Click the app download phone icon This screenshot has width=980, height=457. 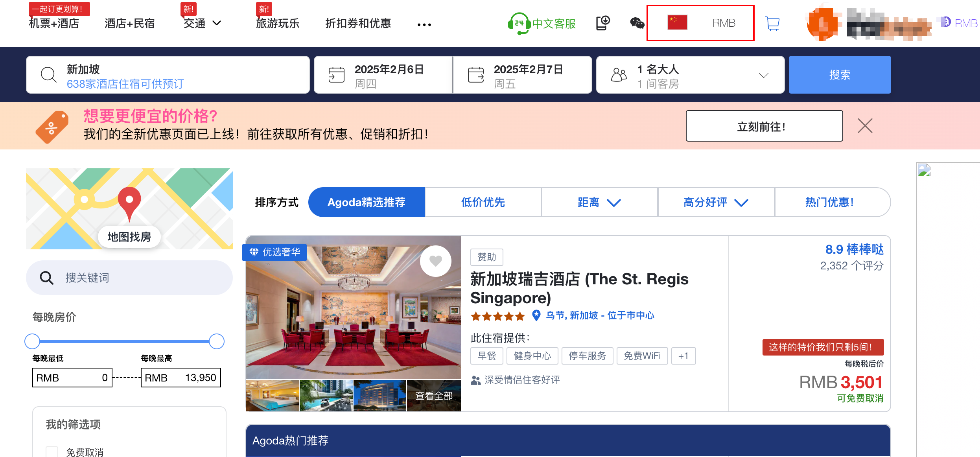point(602,23)
